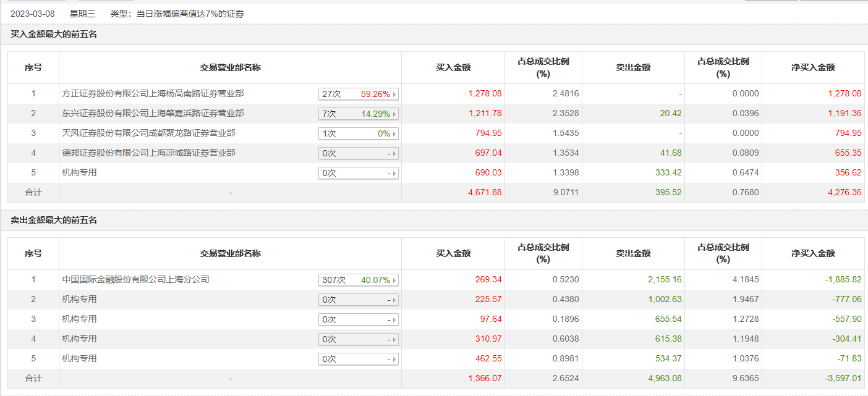Image resolution: width=868 pixels, height=396 pixels.
Task: Click 机构专用 in the fifth buy table row
Action: (x=80, y=173)
